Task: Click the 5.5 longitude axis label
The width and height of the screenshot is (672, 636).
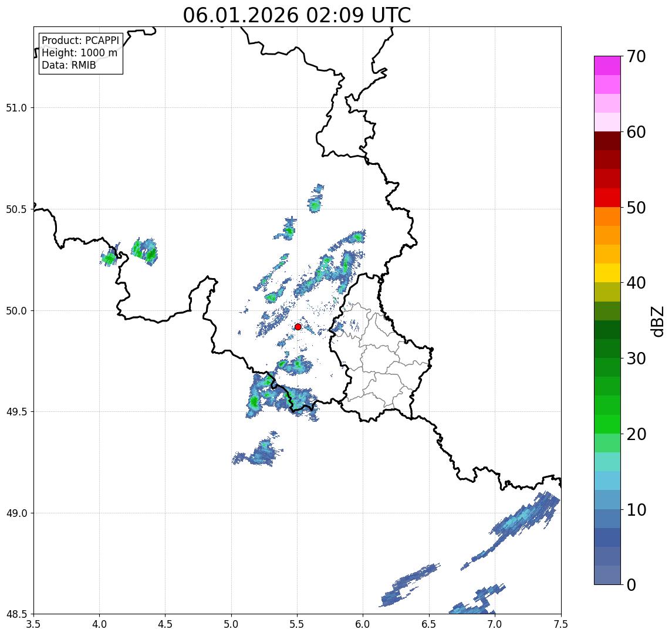Action: pos(298,624)
